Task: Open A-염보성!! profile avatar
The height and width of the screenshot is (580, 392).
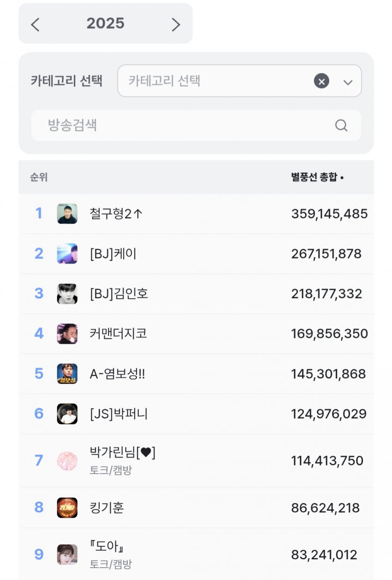Action: click(67, 374)
